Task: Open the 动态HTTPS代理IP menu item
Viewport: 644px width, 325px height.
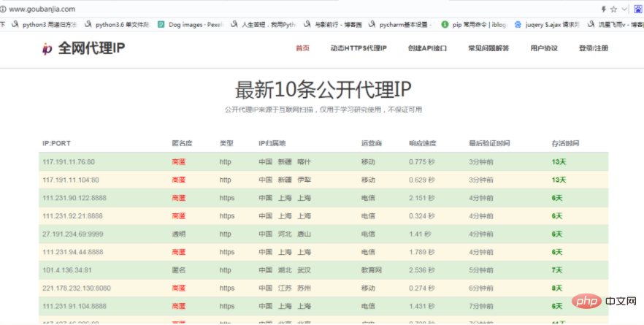Action: pos(358,49)
